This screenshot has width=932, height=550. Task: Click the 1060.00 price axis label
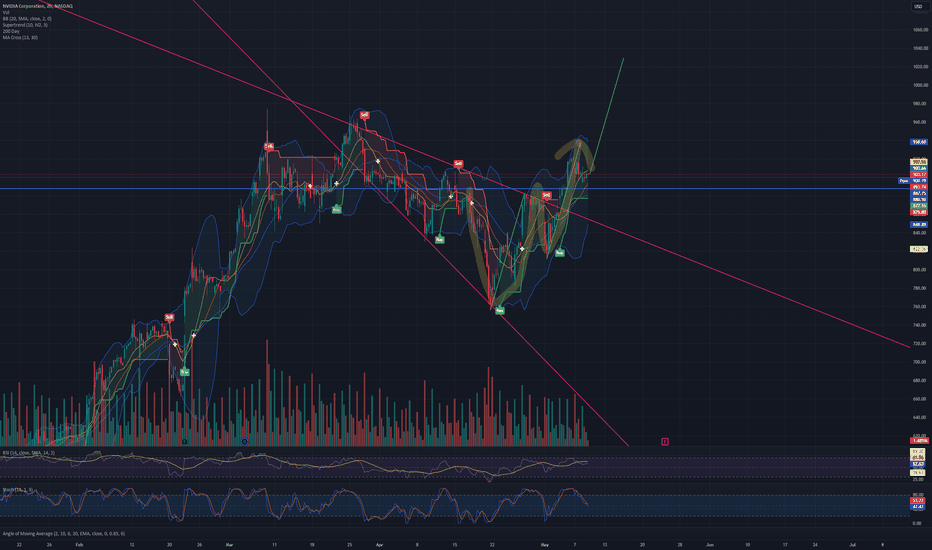tap(920, 30)
